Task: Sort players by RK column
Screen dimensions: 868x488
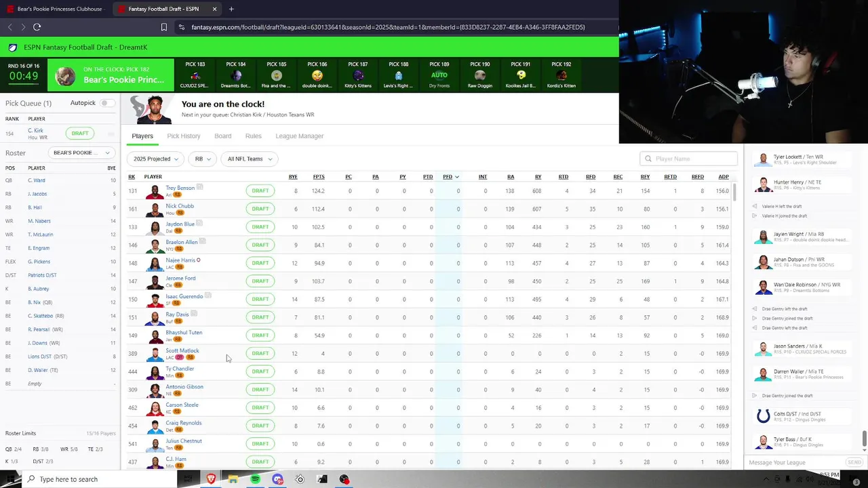Action: 132,177
